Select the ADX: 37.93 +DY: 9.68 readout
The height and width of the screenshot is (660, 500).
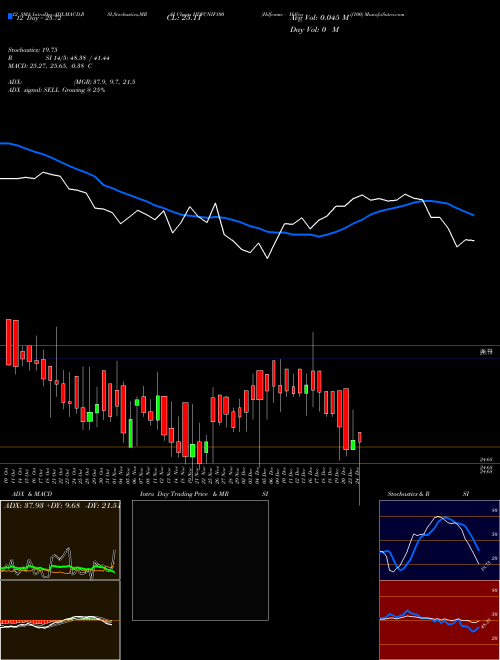point(62,506)
